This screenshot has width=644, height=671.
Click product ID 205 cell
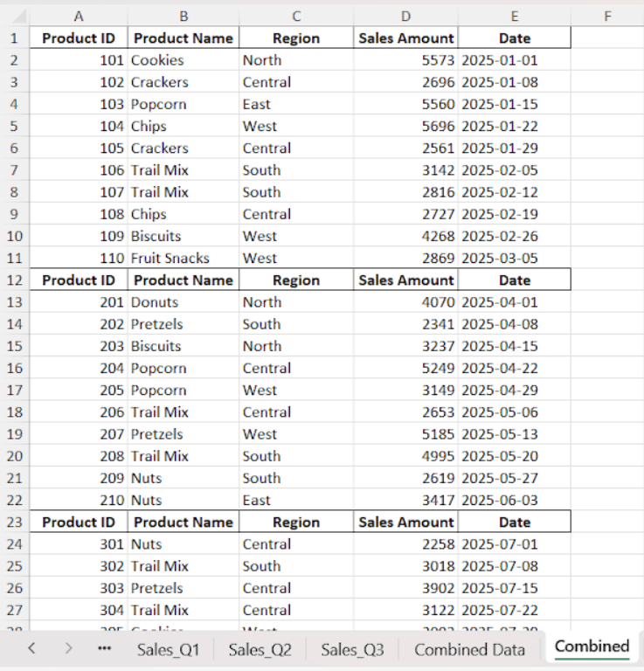(x=79, y=390)
